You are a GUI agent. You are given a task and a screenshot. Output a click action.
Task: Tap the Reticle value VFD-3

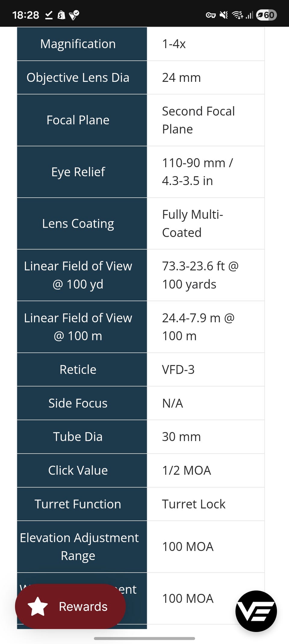[x=178, y=370]
